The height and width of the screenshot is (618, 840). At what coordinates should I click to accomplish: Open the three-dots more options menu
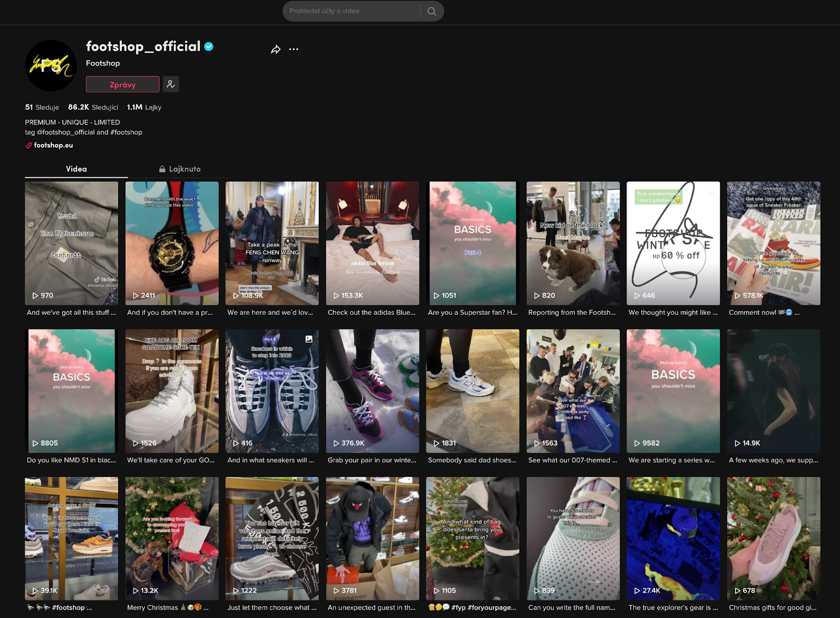[x=293, y=49]
